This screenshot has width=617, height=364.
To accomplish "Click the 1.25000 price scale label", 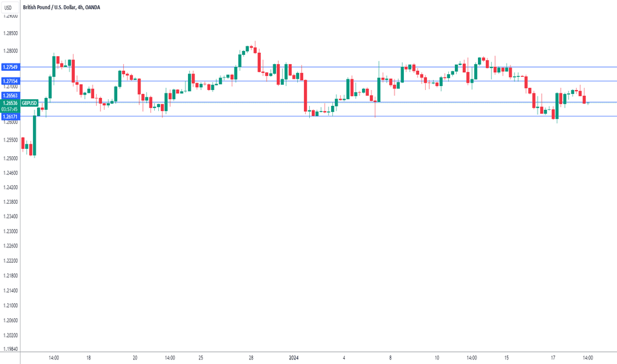I will (x=10, y=158).
